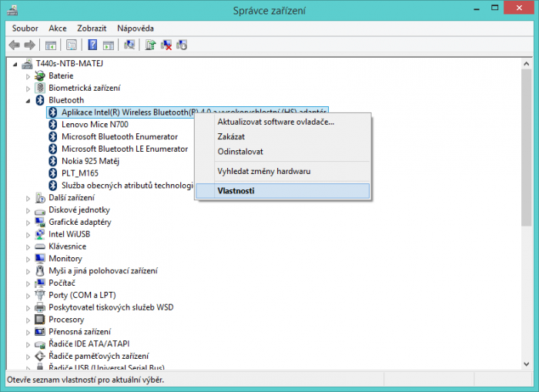Image resolution: width=539 pixels, height=392 pixels.
Task: Expand the Diskové jednotky category
Action: pyautogui.click(x=28, y=210)
